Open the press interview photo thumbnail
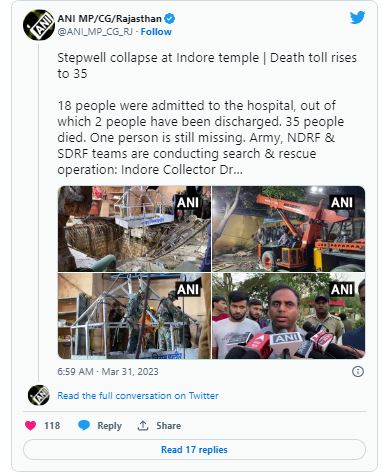The width and height of the screenshot is (387, 476). 289,316
